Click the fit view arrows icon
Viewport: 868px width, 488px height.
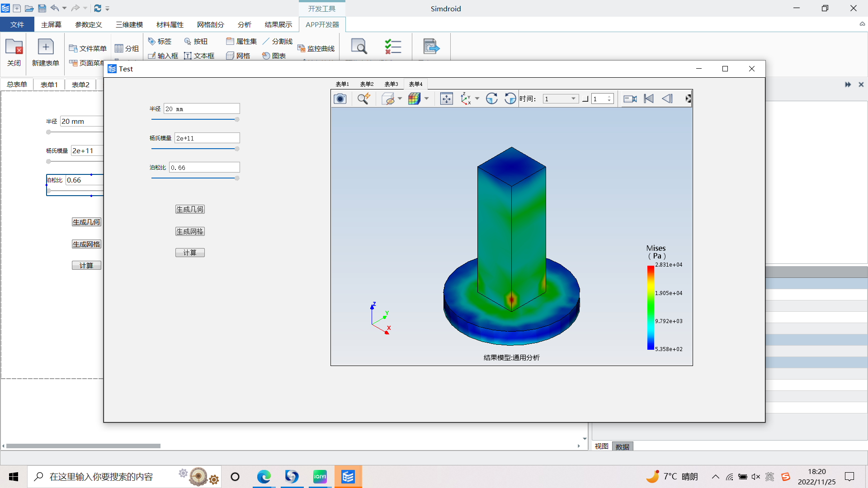tap(446, 99)
